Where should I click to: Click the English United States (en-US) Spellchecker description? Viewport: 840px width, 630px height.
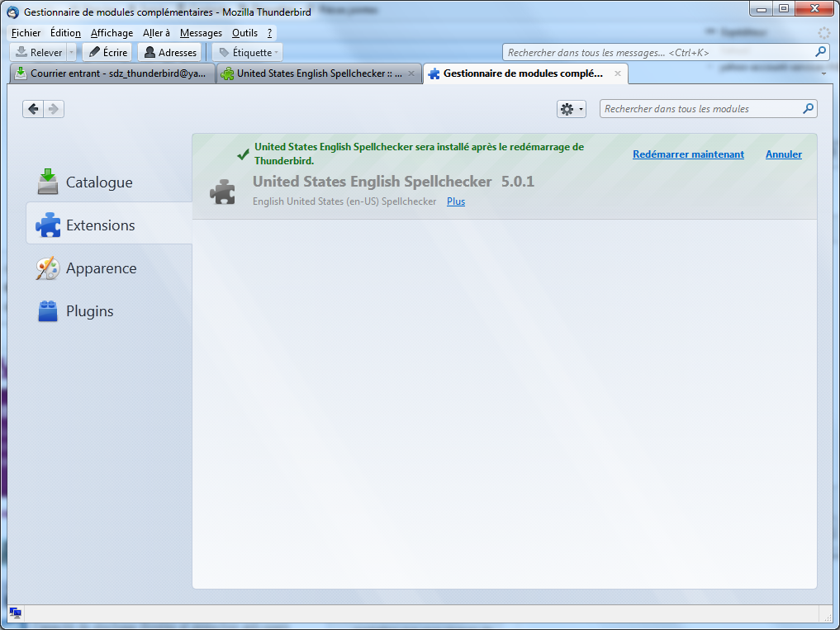click(344, 201)
